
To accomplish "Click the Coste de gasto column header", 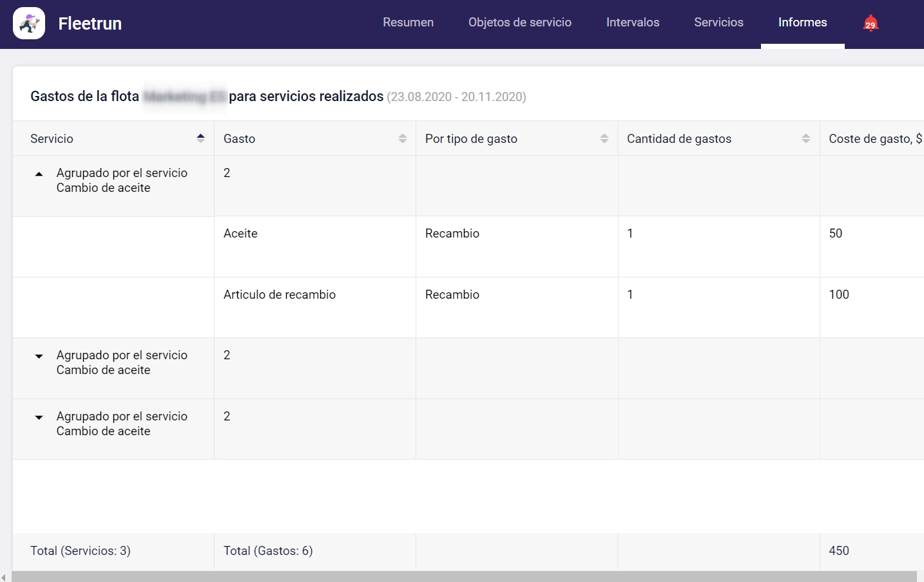I will click(874, 138).
